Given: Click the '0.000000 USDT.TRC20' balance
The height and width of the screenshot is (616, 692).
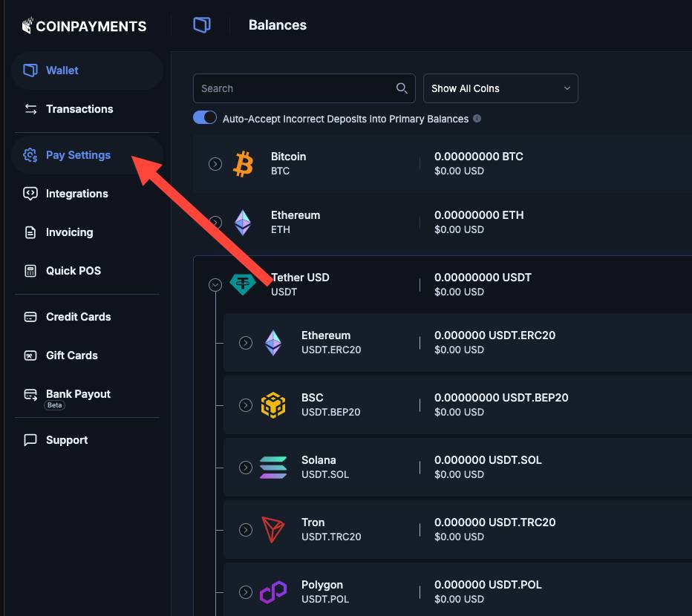Looking at the screenshot, I should pos(494,522).
